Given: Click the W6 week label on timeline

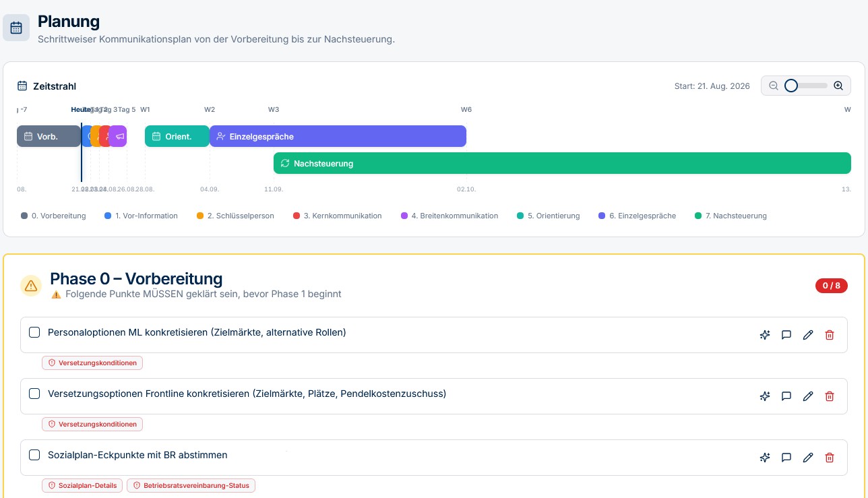Looking at the screenshot, I should (466, 109).
